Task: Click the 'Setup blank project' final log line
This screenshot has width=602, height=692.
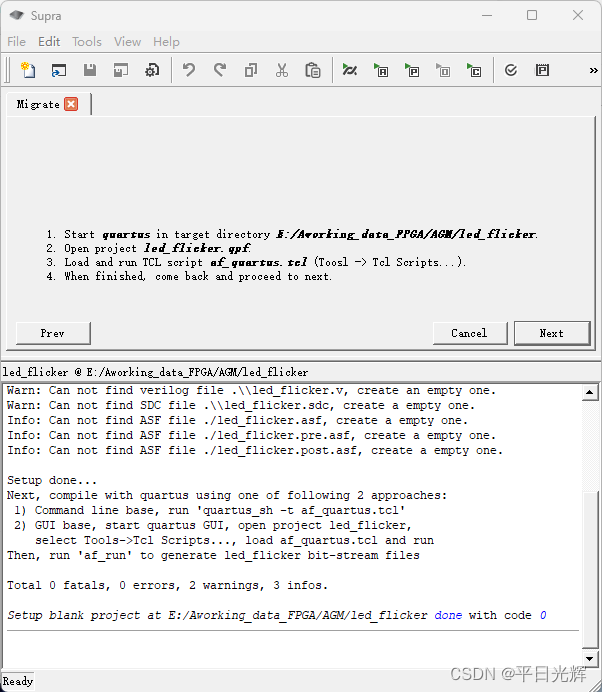Action: (277, 615)
